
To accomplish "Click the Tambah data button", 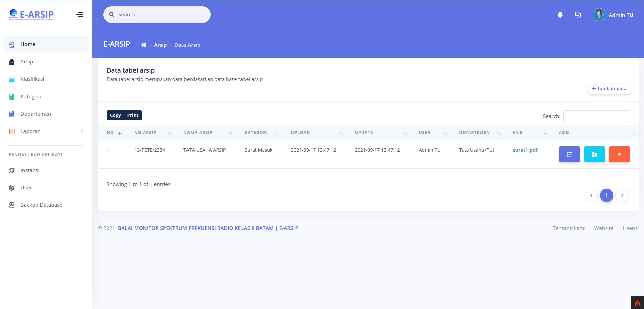I will point(609,89).
